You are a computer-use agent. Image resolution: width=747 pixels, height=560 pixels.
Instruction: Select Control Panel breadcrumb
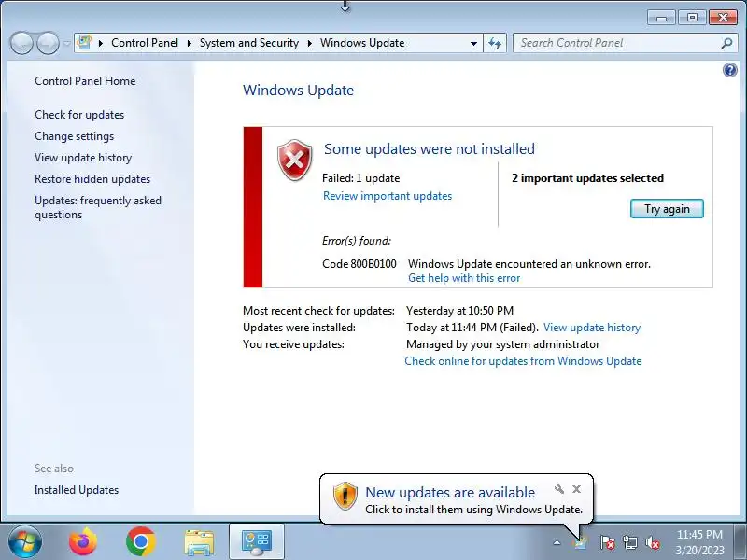[145, 43]
